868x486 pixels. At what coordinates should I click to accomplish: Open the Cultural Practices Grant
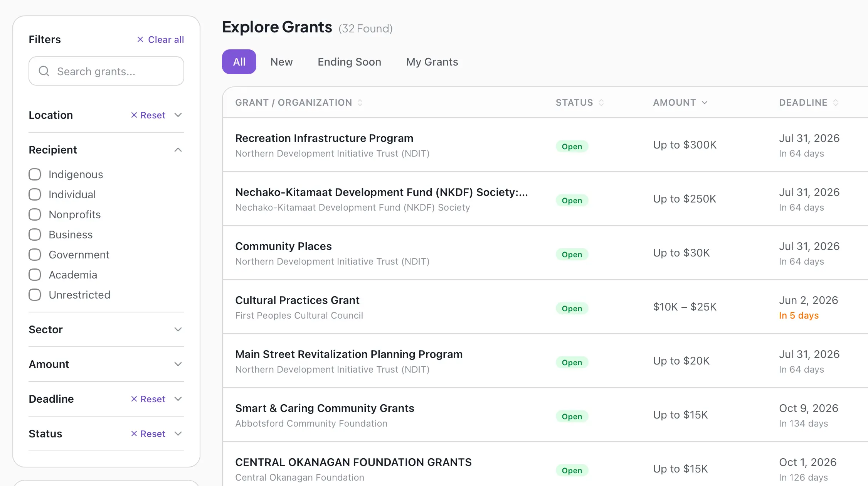[x=297, y=300]
